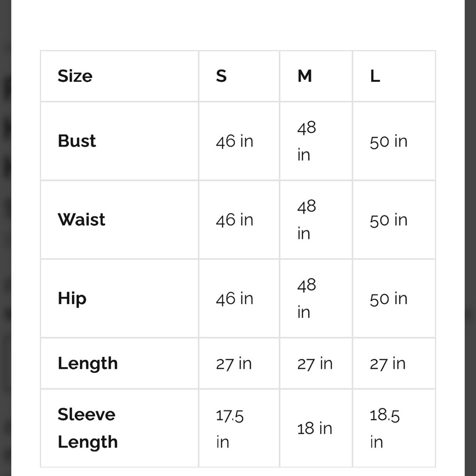
Task: Select Waist size S value 46 in
Action: 234,220
